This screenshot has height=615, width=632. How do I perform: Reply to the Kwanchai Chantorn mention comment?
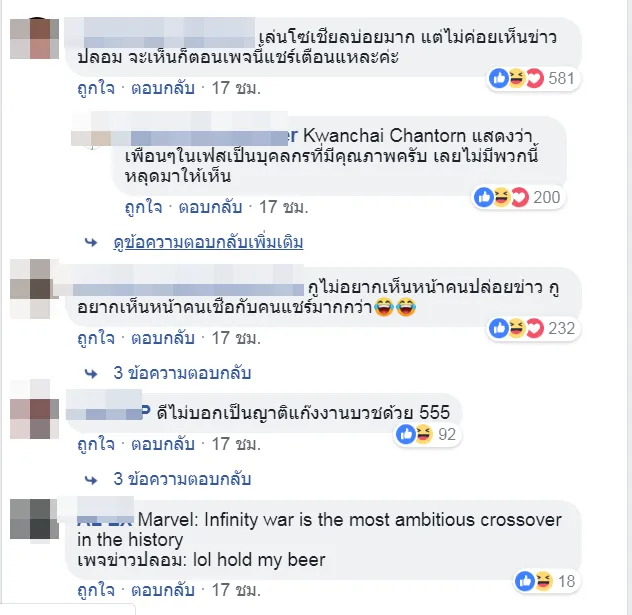point(210,207)
